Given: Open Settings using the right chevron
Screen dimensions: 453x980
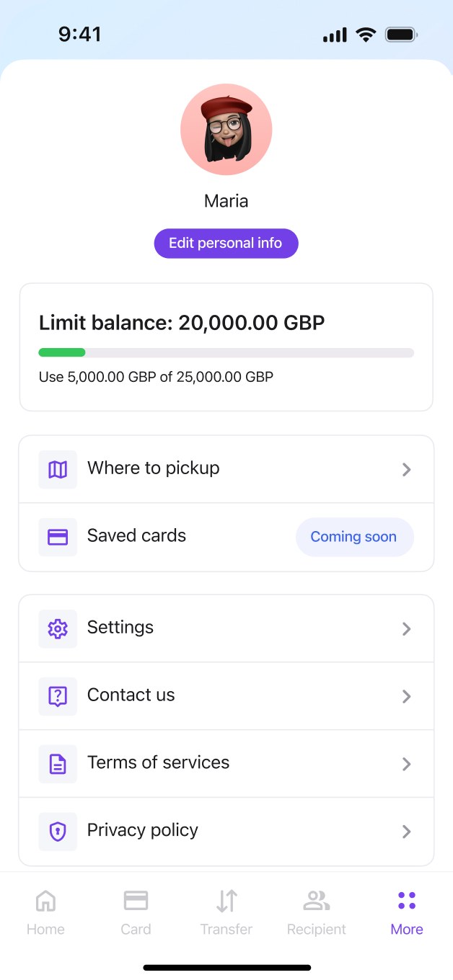Looking at the screenshot, I should coord(407,629).
